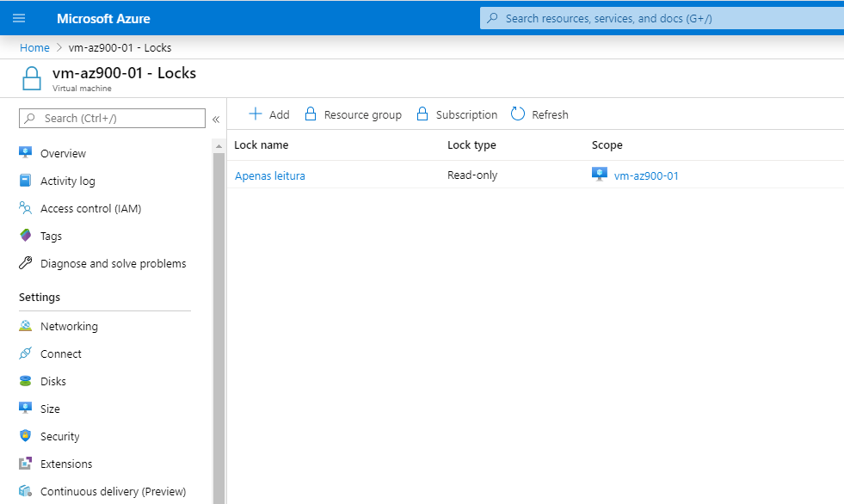View Resource group locks
844x504 pixels.
(353, 114)
